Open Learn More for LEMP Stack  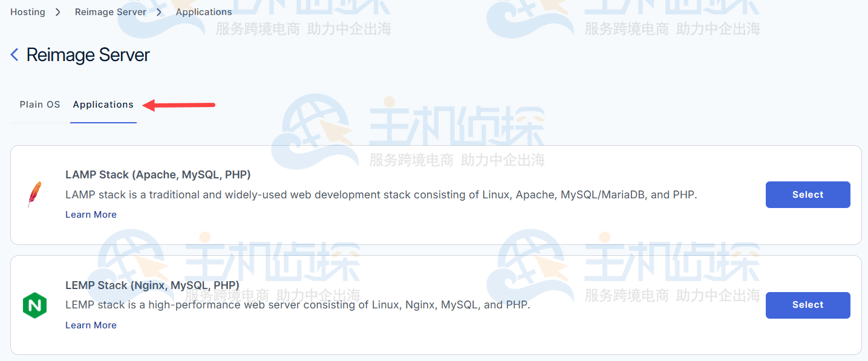pyautogui.click(x=91, y=325)
